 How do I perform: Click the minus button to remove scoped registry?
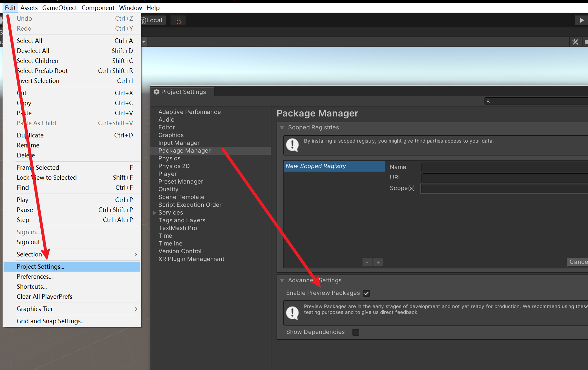point(367,262)
